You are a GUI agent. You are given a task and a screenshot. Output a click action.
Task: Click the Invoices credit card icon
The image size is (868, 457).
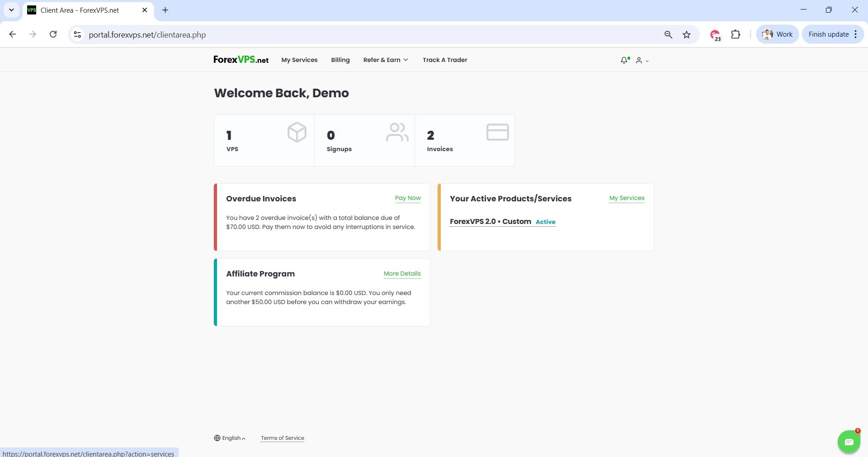(498, 132)
